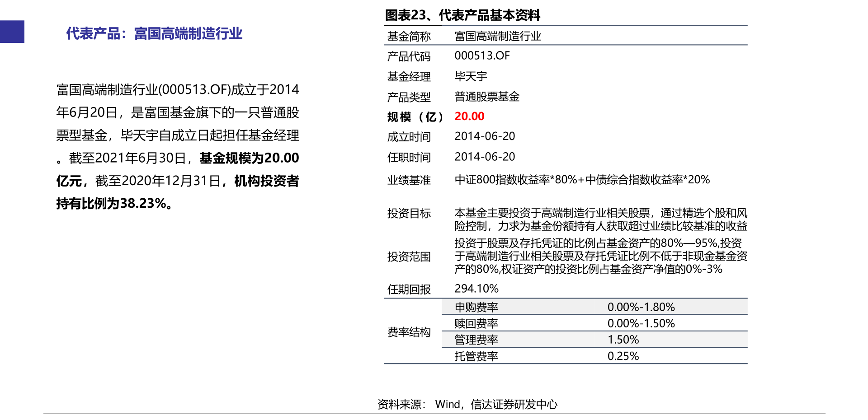Click the fund name '富国高端制造行业' in table
The image size is (868, 420).
[498, 36]
